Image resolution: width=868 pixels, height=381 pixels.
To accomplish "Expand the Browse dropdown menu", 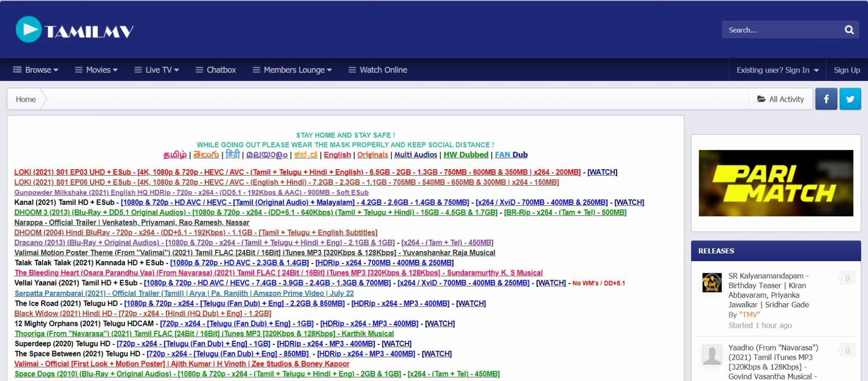I will [36, 70].
